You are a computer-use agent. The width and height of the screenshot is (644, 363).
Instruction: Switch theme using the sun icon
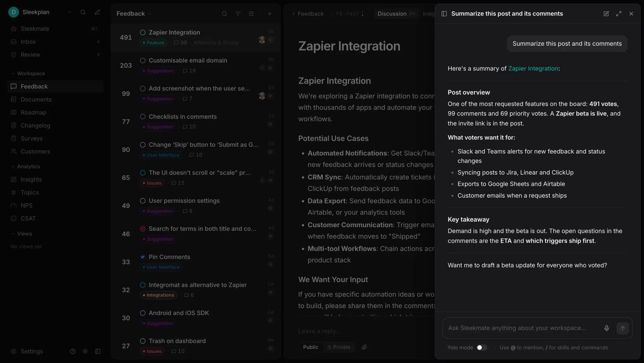click(x=85, y=351)
